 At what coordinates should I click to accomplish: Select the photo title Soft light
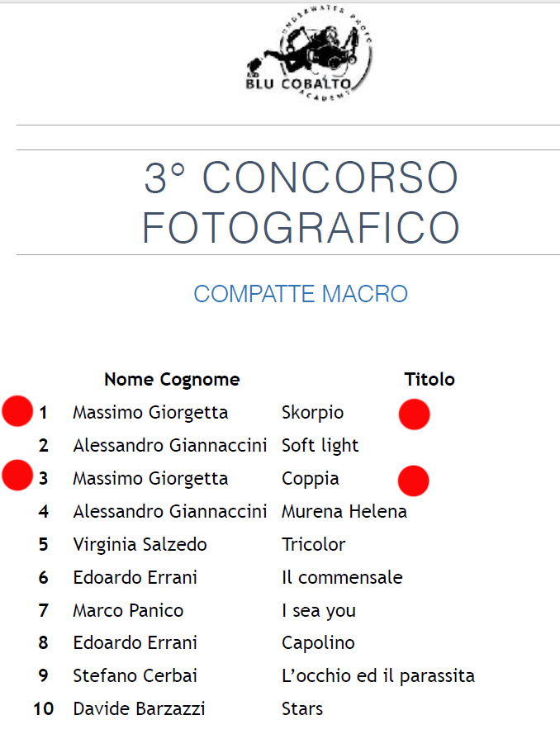[x=320, y=446]
